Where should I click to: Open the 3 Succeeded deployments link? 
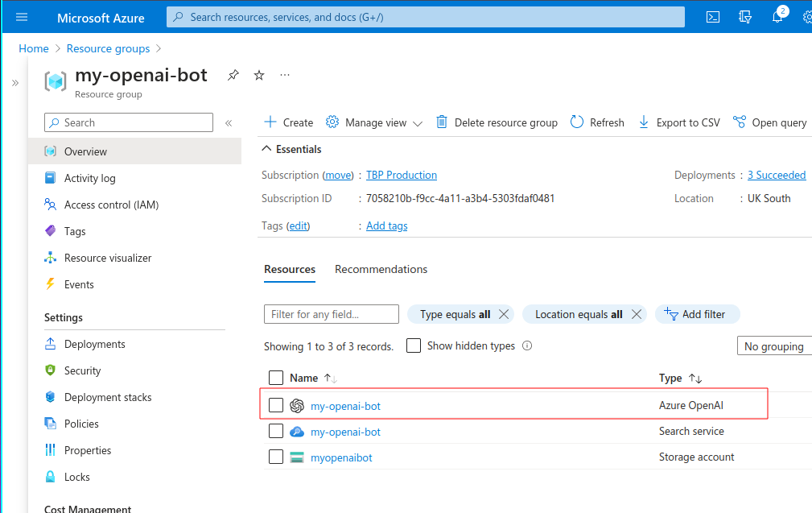click(x=777, y=175)
